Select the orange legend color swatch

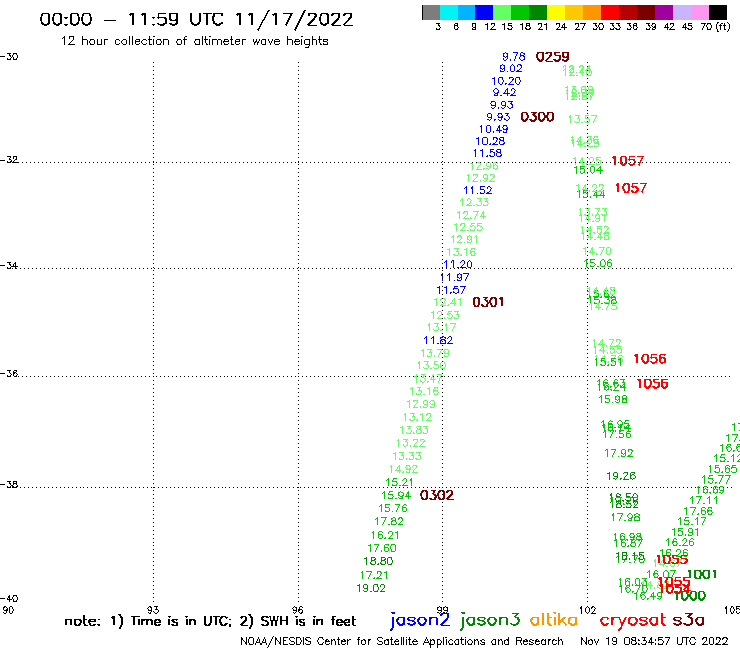(x=592, y=12)
